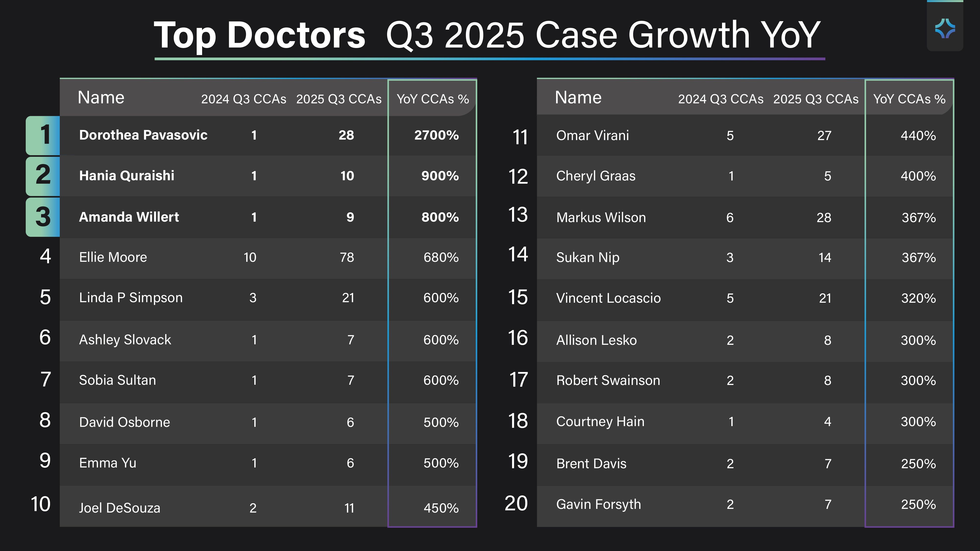Select Hania Quraishi's name

click(127, 176)
